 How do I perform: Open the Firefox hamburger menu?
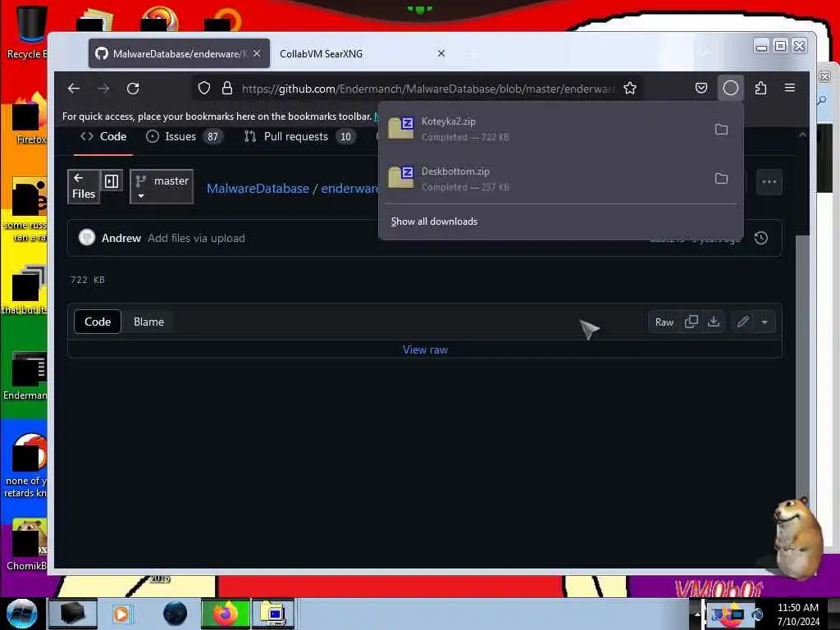point(790,88)
